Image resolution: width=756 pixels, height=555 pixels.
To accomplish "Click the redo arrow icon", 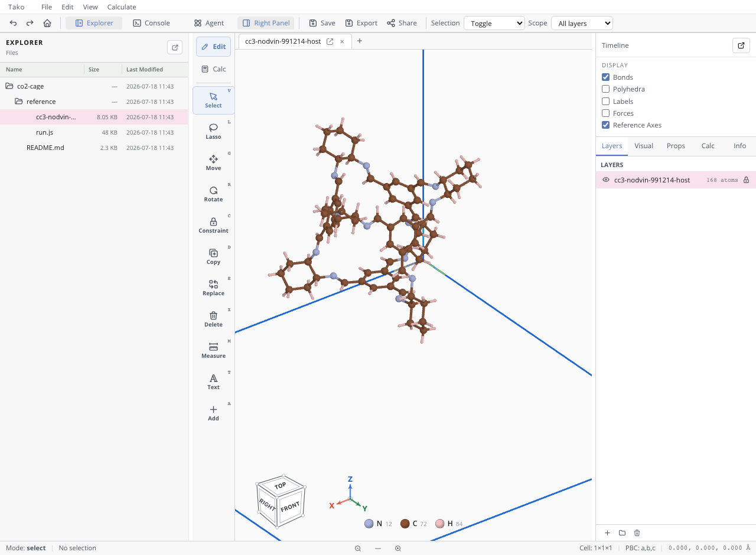I will (30, 23).
